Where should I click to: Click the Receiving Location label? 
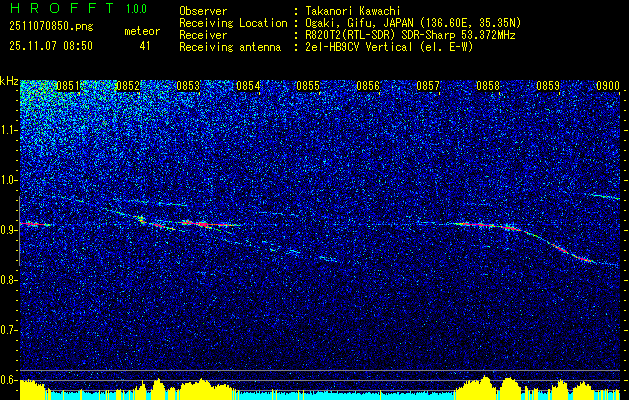233,23
